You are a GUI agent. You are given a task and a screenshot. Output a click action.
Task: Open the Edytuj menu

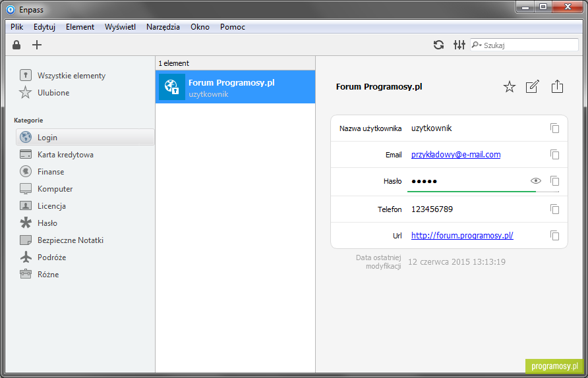(x=44, y=27)
